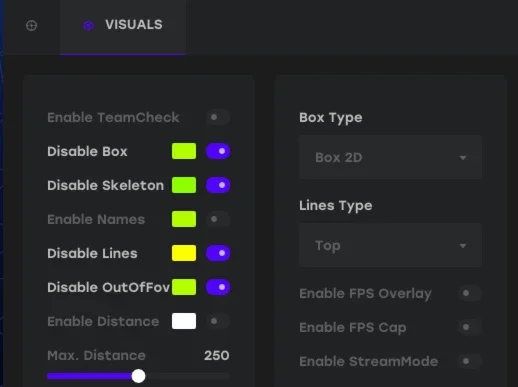Switch off the Disable Lines toggle
This screenshot has width=518, height=387.
(218, 253)
